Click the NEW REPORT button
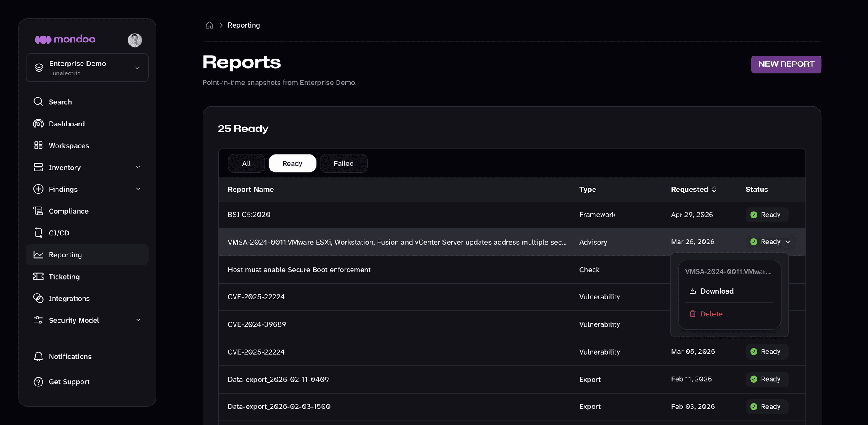 786,64
